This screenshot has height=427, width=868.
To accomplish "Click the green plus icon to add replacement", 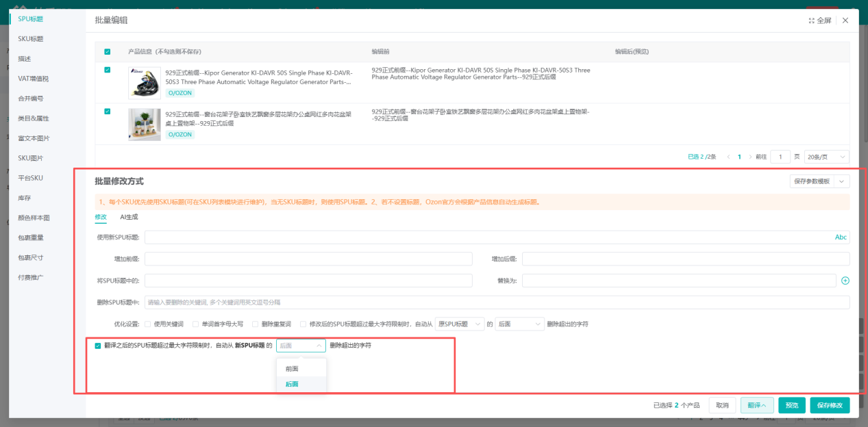I will tap(845, 281).
